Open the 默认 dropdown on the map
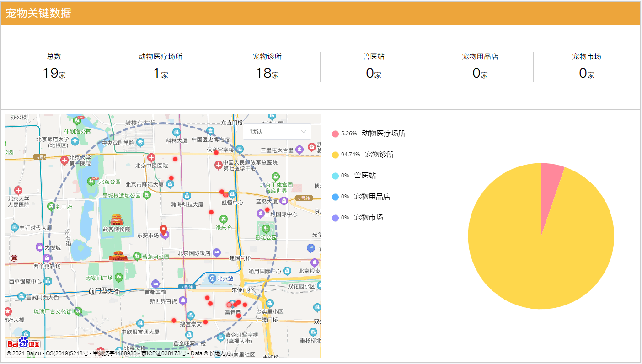This screenshot has height=364, width=642. click(x=277, y=132)
